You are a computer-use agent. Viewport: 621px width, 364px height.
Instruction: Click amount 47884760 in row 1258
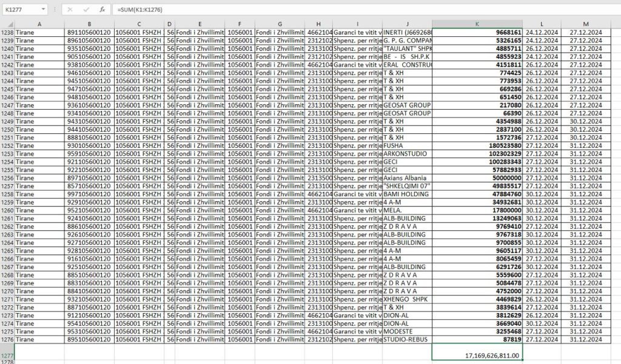[477, 194]
